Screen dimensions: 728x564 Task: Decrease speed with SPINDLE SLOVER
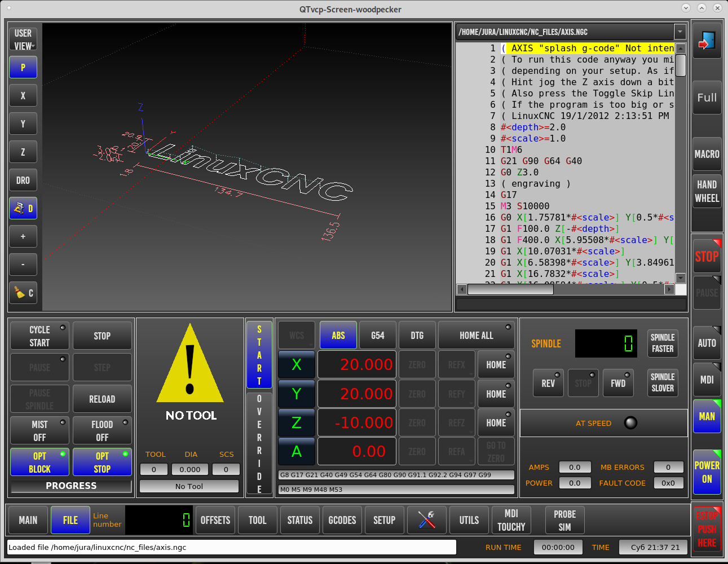coord(663,382)
